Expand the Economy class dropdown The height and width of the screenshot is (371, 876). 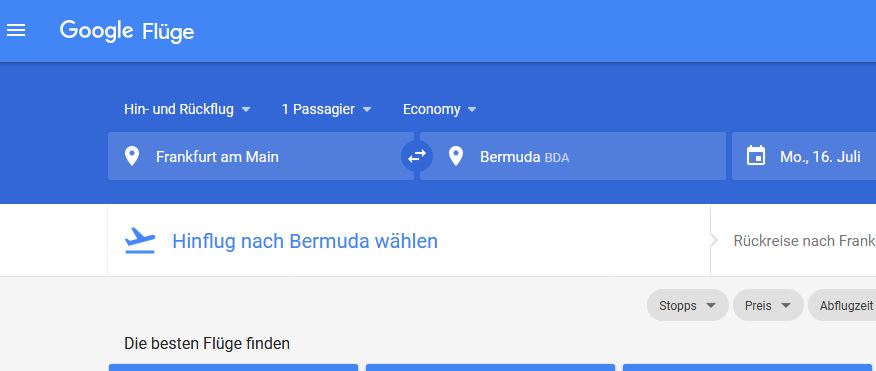440,110
